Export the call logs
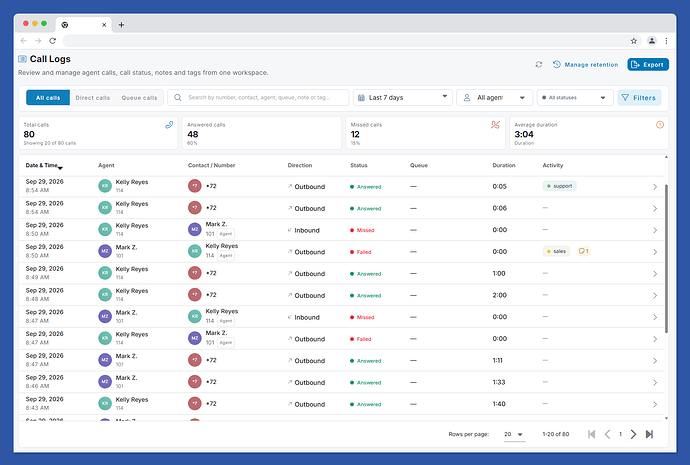 point(648,64)
